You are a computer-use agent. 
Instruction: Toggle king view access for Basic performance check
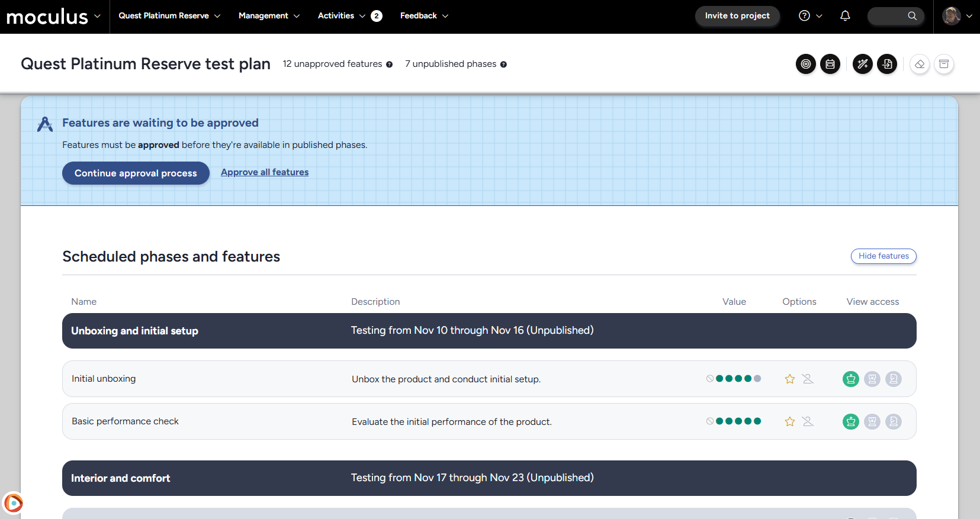pos(850,421)
